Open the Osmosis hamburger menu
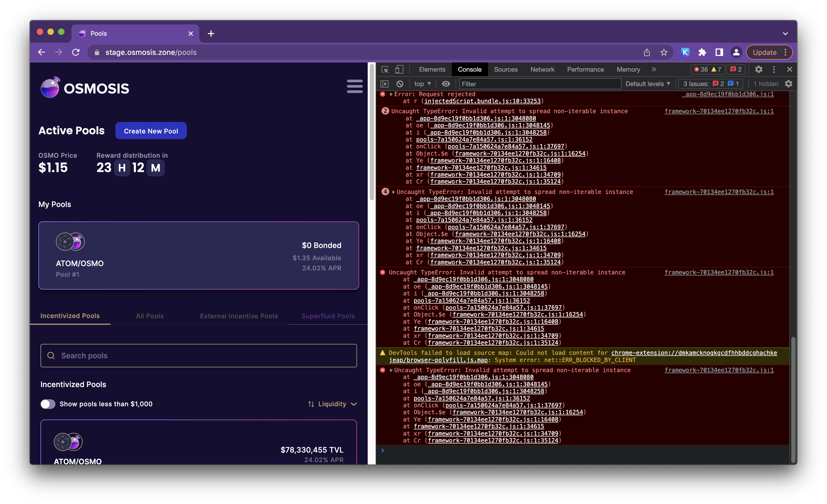This screenshot has width=827, height=504. click(x=355, y=87)
